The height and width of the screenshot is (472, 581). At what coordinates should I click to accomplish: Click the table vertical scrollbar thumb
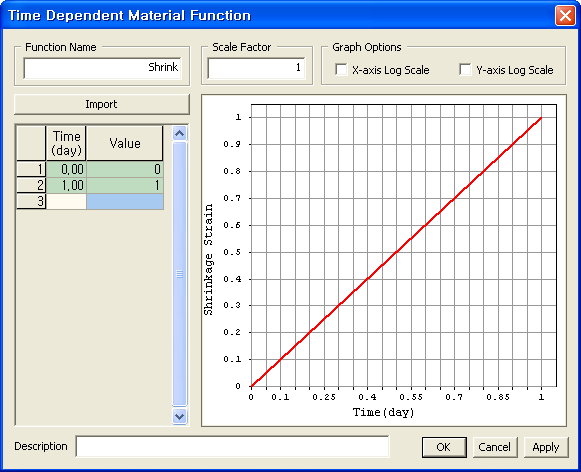pyautogui.click(x=180, y=274)
